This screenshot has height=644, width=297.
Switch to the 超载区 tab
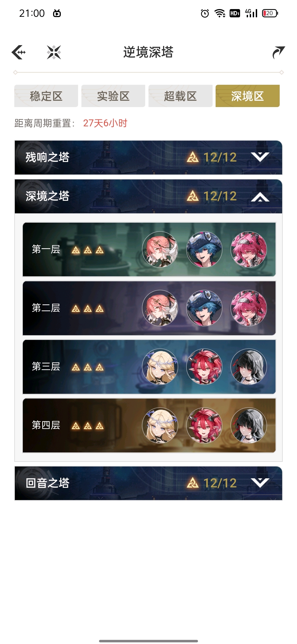click(x=180, y=96)
